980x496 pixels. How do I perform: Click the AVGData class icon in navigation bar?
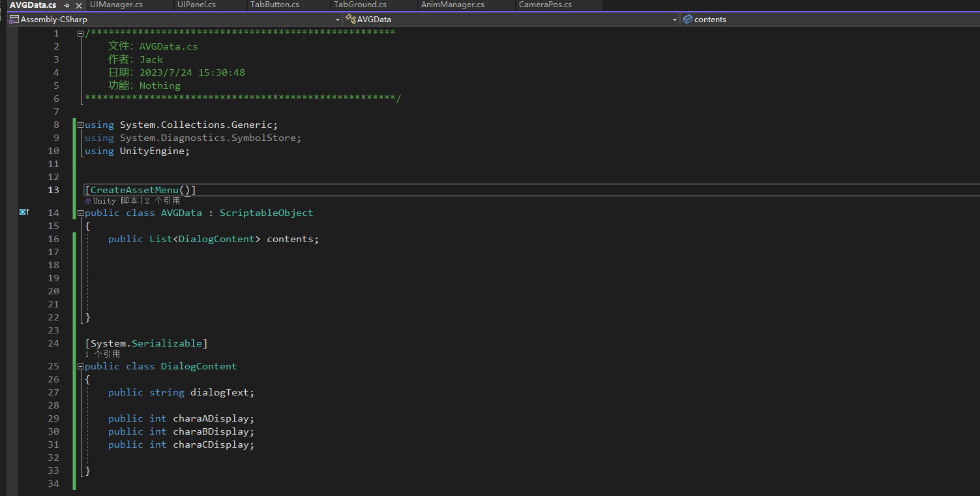(x=351, y=20)
